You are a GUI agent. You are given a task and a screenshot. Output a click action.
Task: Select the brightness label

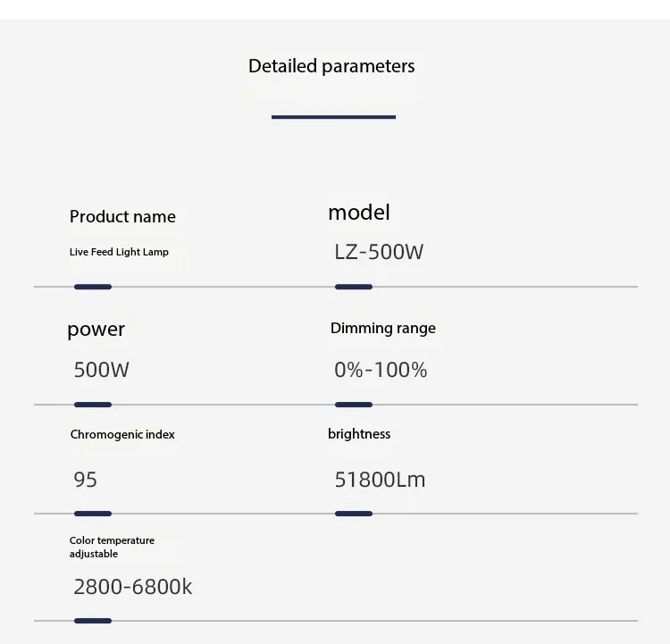359,434
